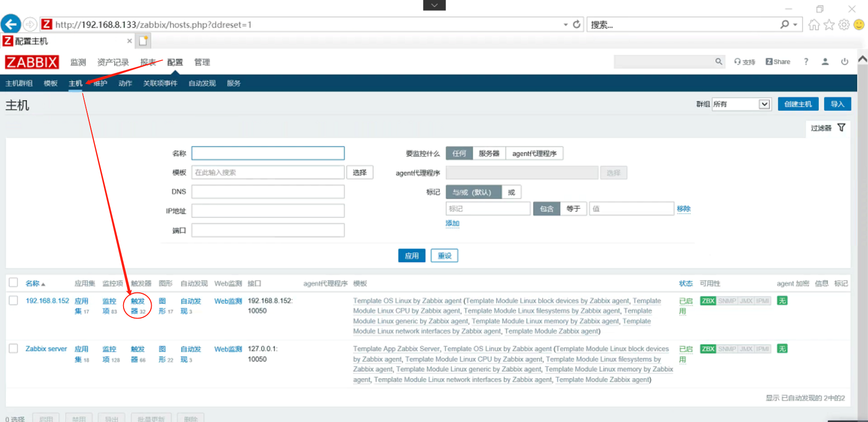
Task: Open the help question mark icon
Action: tap(806, 62)
